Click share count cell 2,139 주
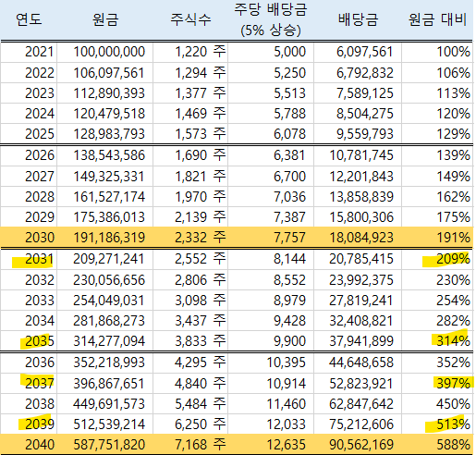The image size is (476, 455). click(x=201, y=217)
